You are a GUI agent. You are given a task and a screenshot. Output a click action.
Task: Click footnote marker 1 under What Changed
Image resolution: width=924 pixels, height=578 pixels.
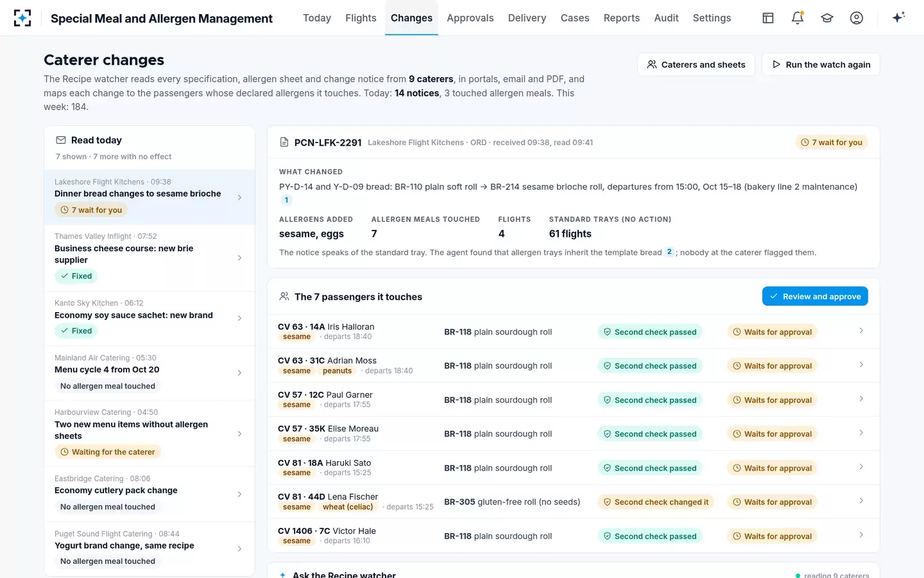pyautogui.click(x=286, y=200)
